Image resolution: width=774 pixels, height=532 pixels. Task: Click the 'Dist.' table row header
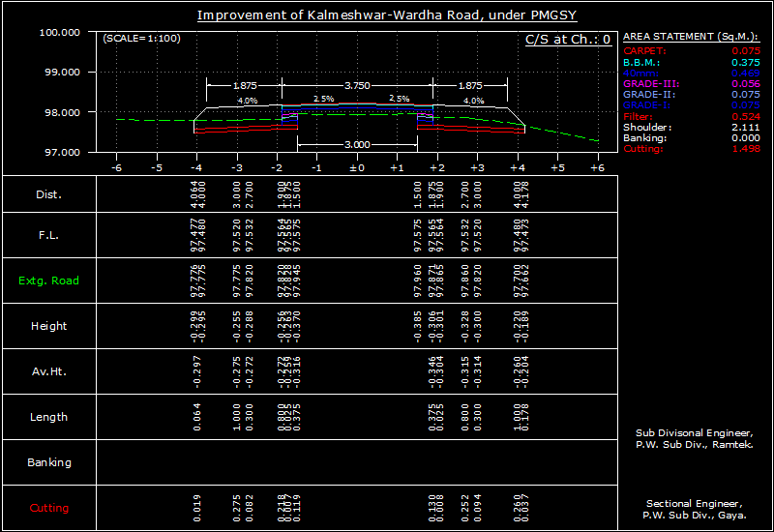pyautogui.click(x=49, y=194)
